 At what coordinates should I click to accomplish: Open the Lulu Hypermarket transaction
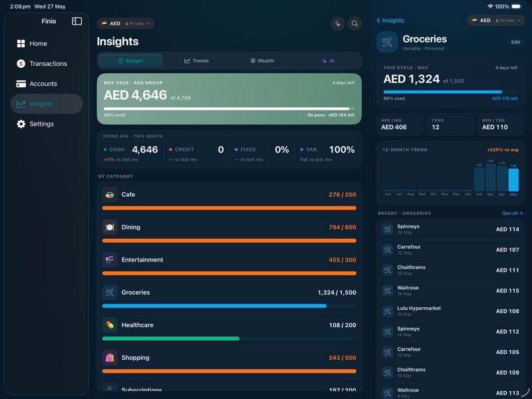450,311
